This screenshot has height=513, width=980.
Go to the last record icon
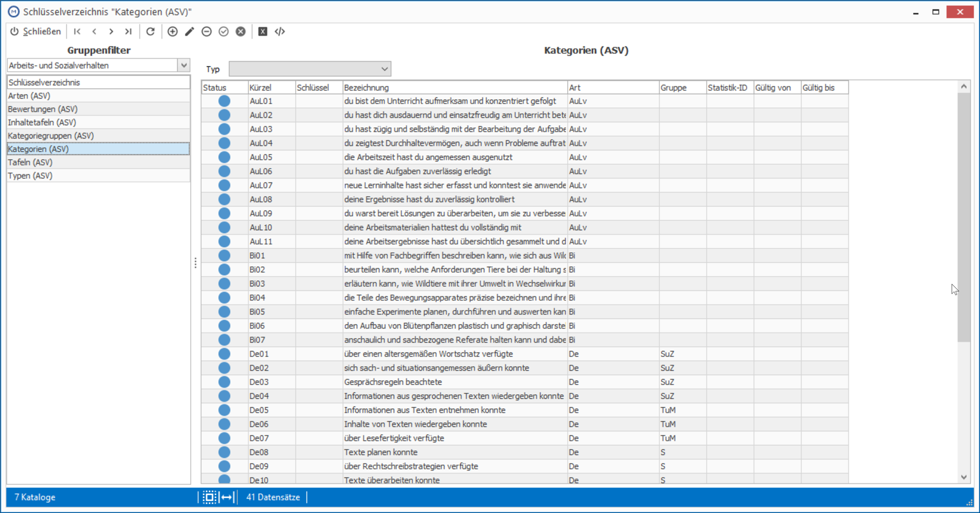coord(129,32)
